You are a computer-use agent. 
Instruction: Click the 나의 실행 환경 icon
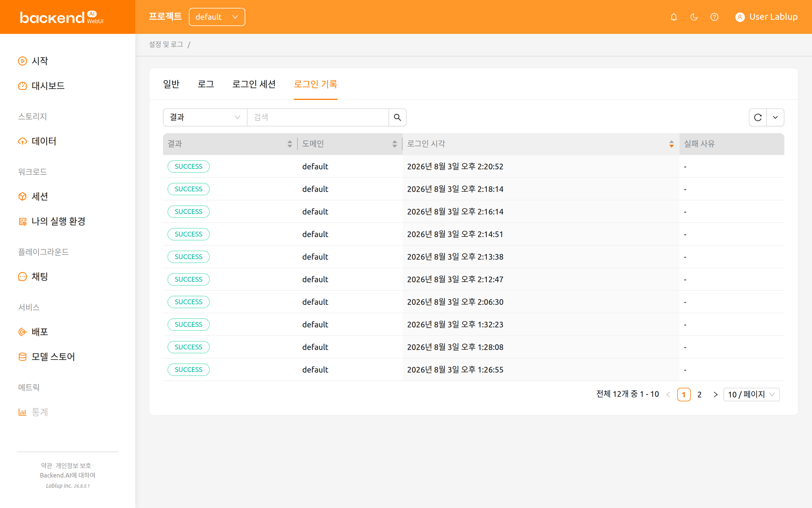pos(23,222)
